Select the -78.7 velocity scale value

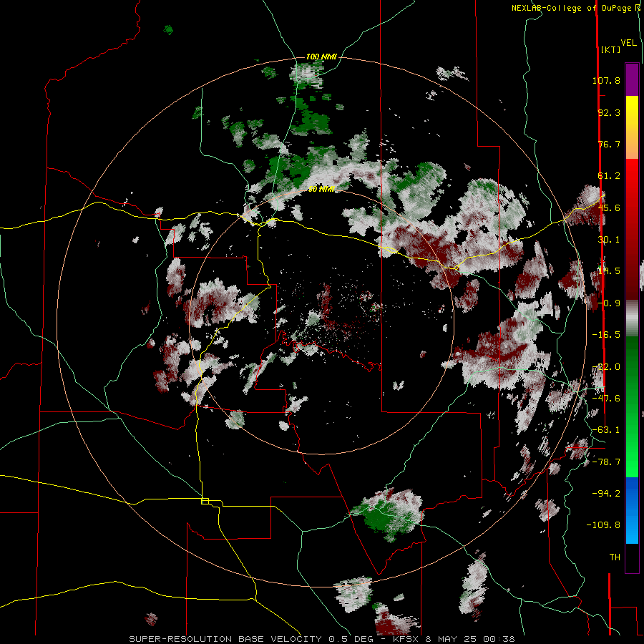click(x=606, y=462)
